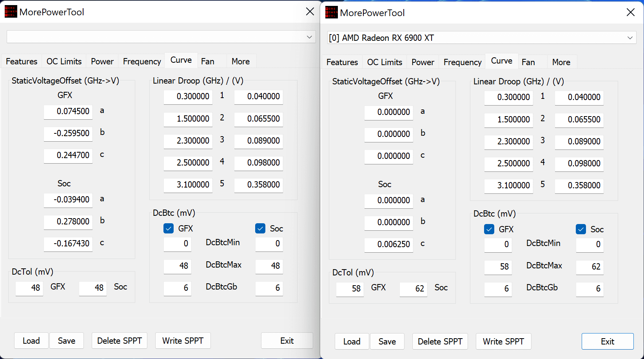The image size is (644, 359).
Task: Click Exit button in right window
Action: (x=608, y=341)
